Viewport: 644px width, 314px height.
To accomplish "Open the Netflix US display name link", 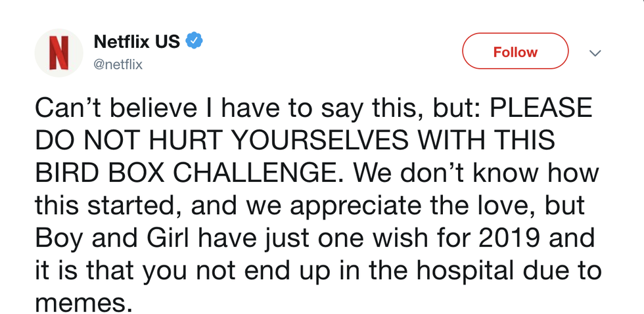I will click(x=137, y=41).
